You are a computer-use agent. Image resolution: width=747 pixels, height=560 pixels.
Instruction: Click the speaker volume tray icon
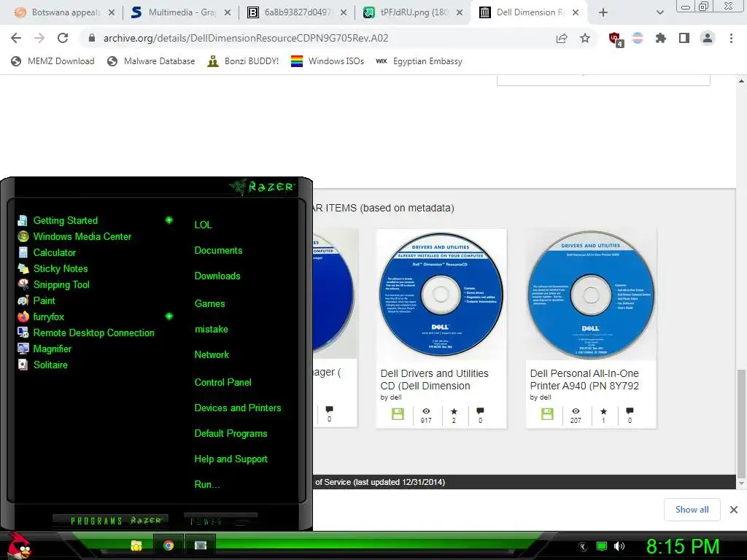[x=619, y=546]
